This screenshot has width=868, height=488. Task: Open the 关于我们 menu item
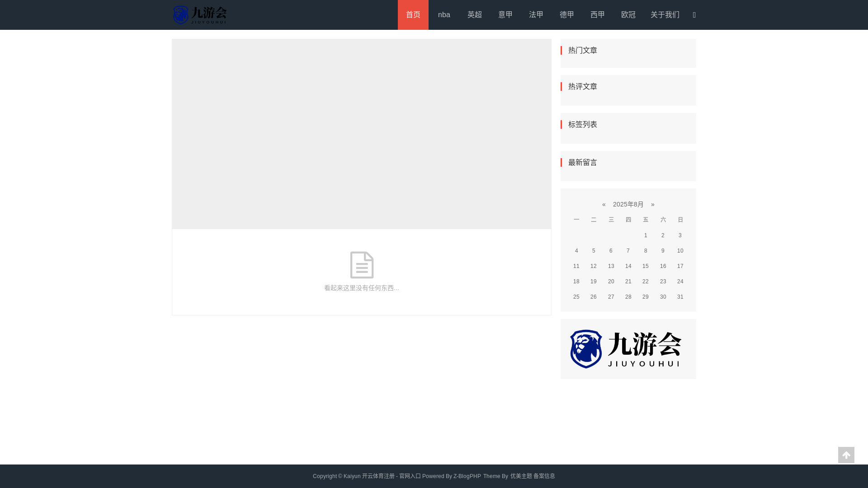pos(665,15)
